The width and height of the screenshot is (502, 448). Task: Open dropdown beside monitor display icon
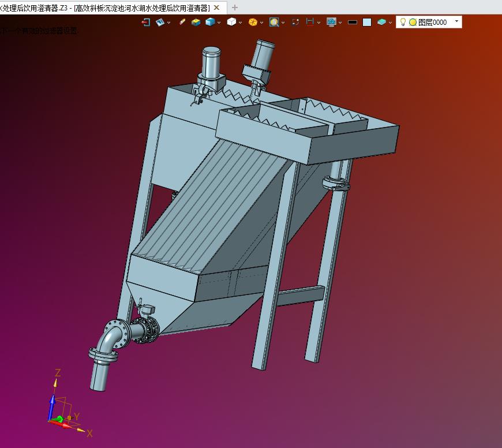coord(340,23)
